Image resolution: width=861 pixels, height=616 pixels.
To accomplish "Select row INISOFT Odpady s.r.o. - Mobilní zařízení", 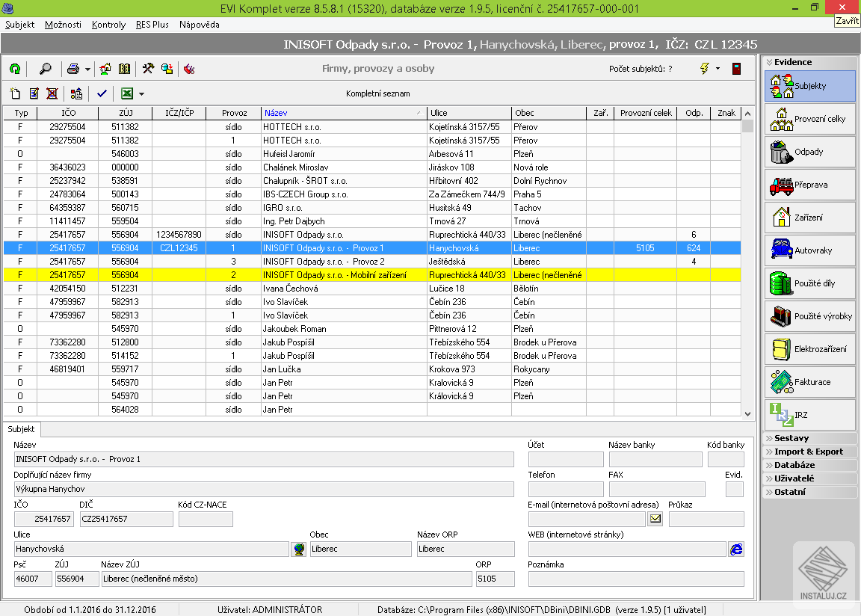I will [x=372, y=275].
